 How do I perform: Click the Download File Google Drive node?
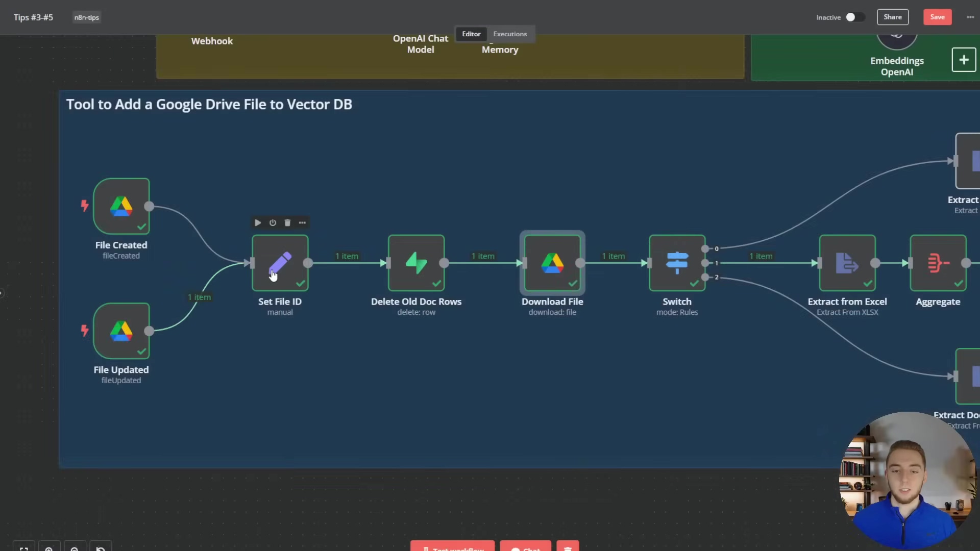tap(552, 263)
